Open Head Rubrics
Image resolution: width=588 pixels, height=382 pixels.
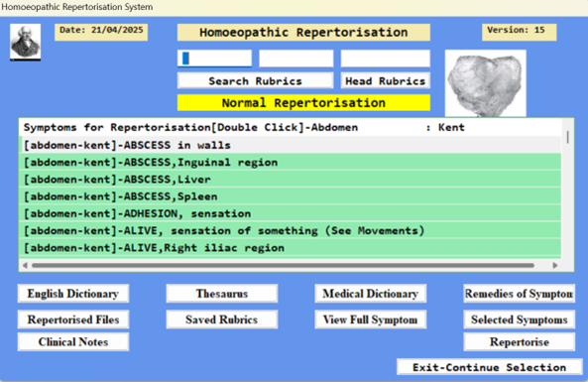pos(386,81)
